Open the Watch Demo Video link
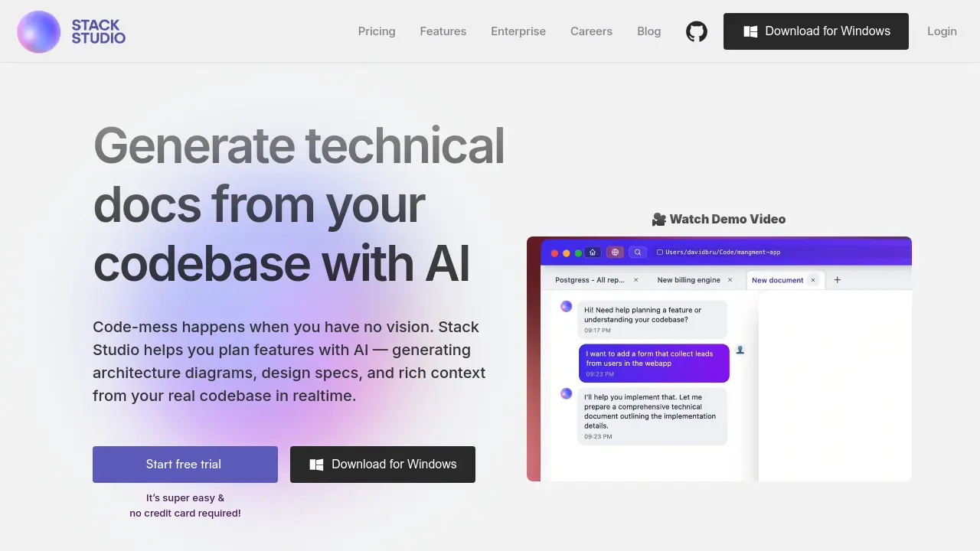980x551 pixels. point(719,219)
